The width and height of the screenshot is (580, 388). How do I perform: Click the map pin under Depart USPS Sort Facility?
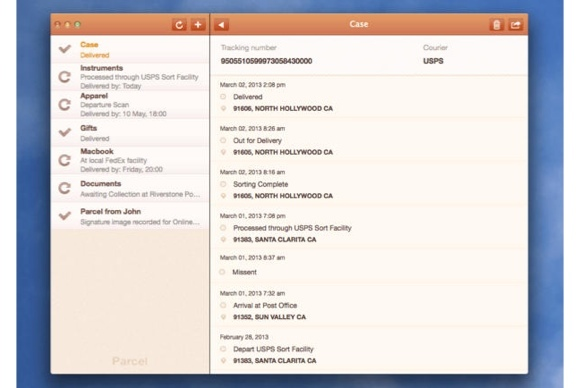point(223,361)
